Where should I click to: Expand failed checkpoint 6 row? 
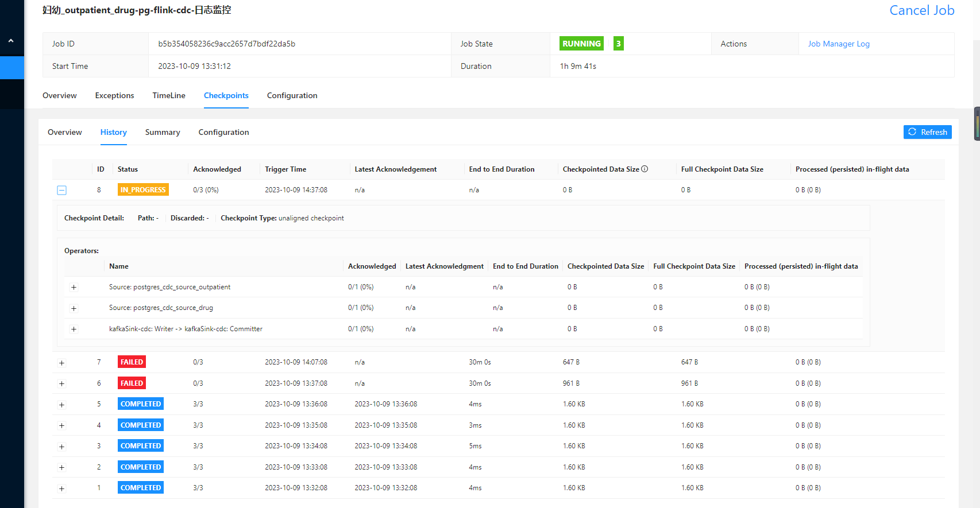[x=62, y=383]
